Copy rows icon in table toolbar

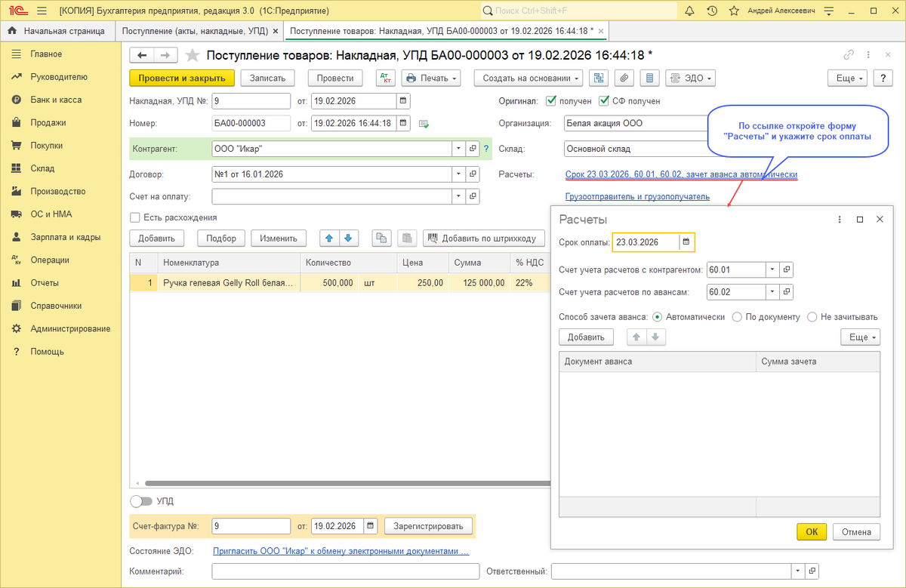tap(382, 239)
